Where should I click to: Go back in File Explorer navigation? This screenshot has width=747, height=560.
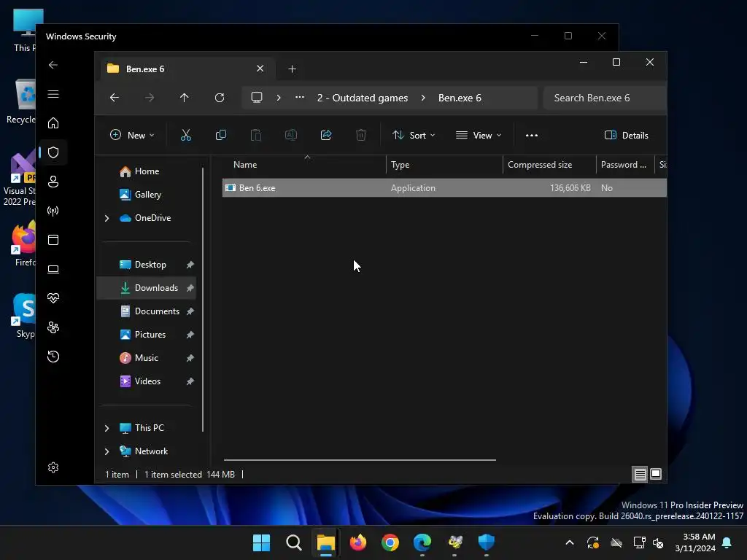(115, 98)
